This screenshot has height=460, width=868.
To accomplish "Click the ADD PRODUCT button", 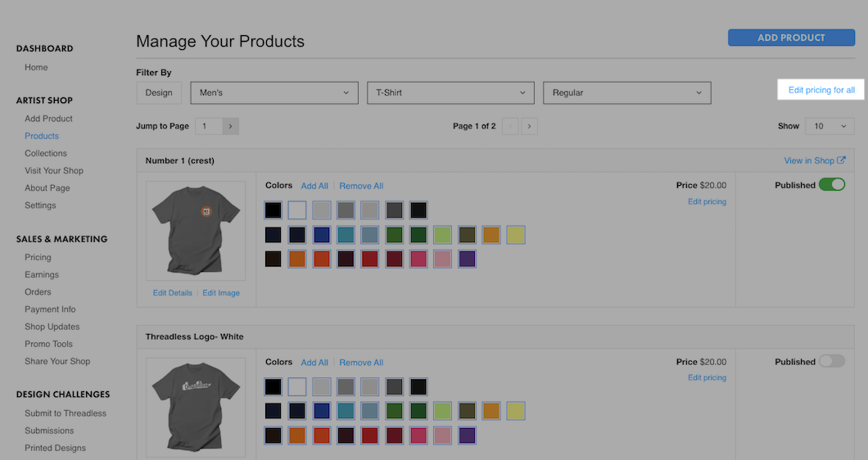I will (791, 38).
